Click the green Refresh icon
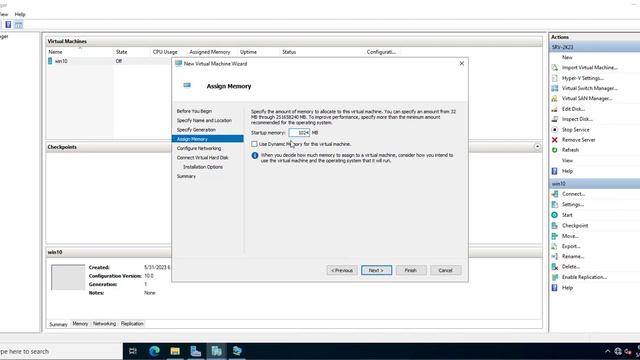640x360 pixels. [x=554, y=150]
